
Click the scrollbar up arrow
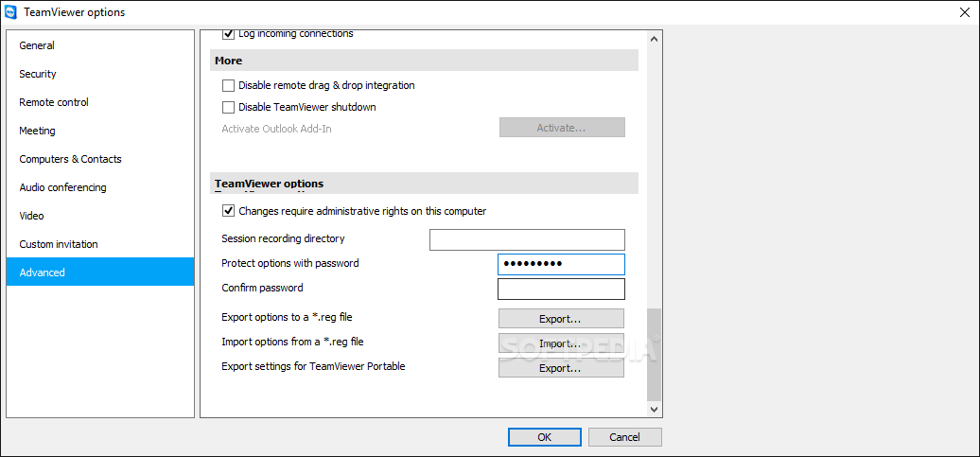(655, 39)
